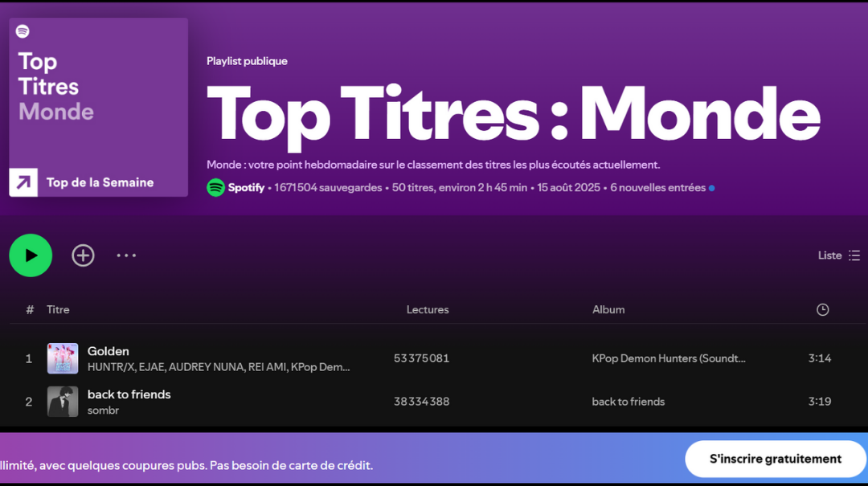Click the S'inscrire gratuitement button

[776, 459]
